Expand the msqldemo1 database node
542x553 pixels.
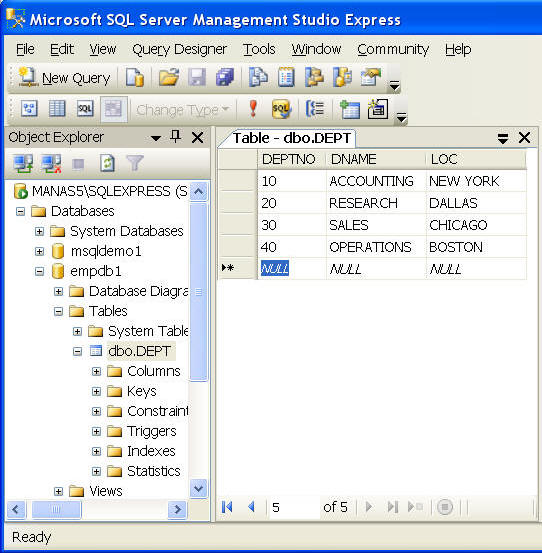pos(39,251)
